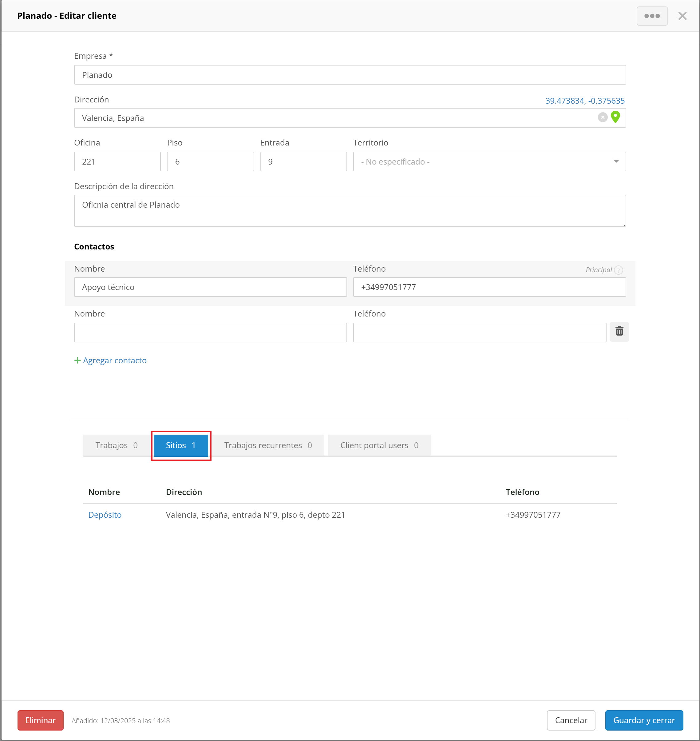Viewport: 700px width, 741px height.
Task: Open the Trabajos recurrentes tab
Action: [x=267, y=445]
